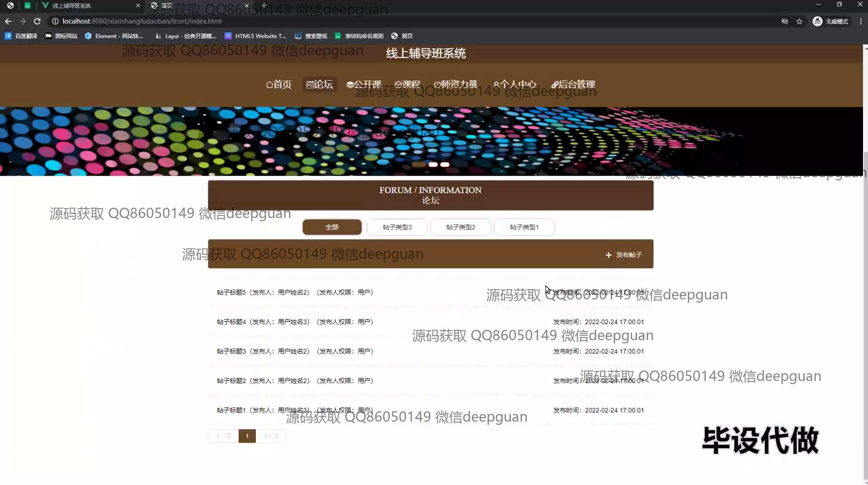Open the HTML5 Website bookmark

pyautogui.click(x=255, y=36)
